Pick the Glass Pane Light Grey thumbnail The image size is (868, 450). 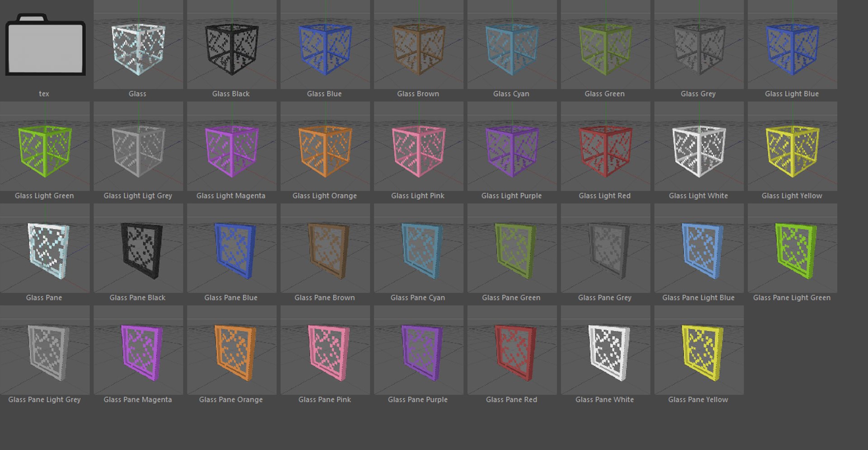pos(45,350)
